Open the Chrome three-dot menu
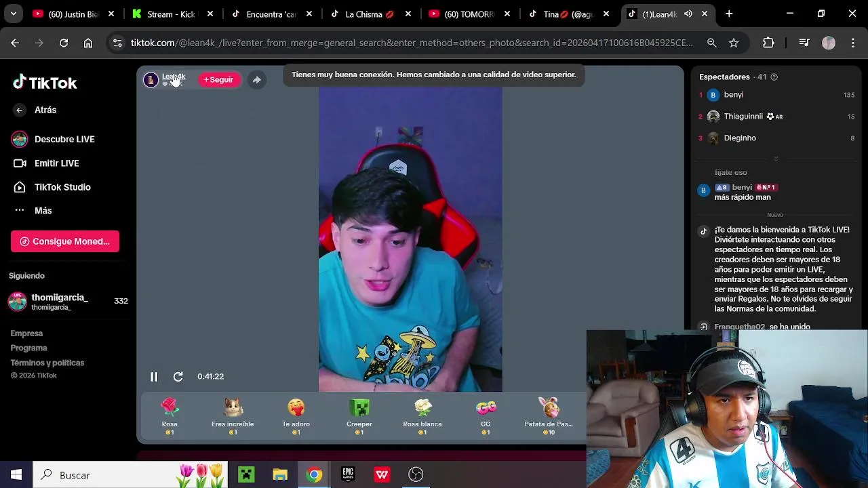Image resolution: width=868 pixels, height=488 pixels. 852,43
